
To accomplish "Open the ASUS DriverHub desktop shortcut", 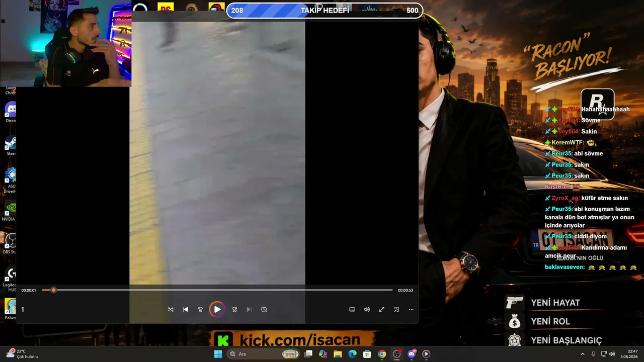I will (11, 180).
